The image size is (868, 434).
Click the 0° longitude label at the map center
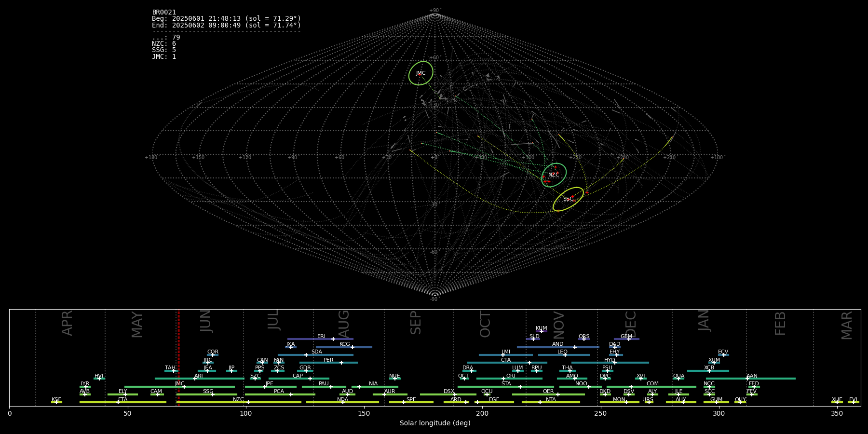(434, 157)
